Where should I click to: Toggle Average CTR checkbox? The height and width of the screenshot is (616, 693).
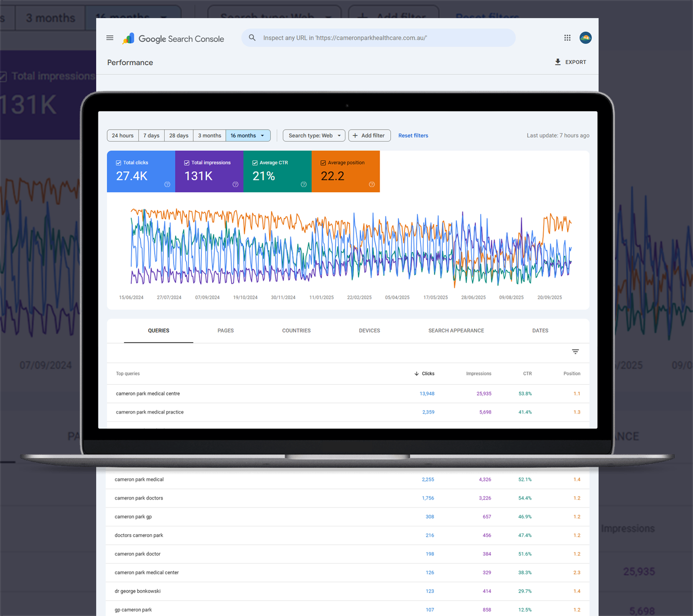click(x=255, y=163)
